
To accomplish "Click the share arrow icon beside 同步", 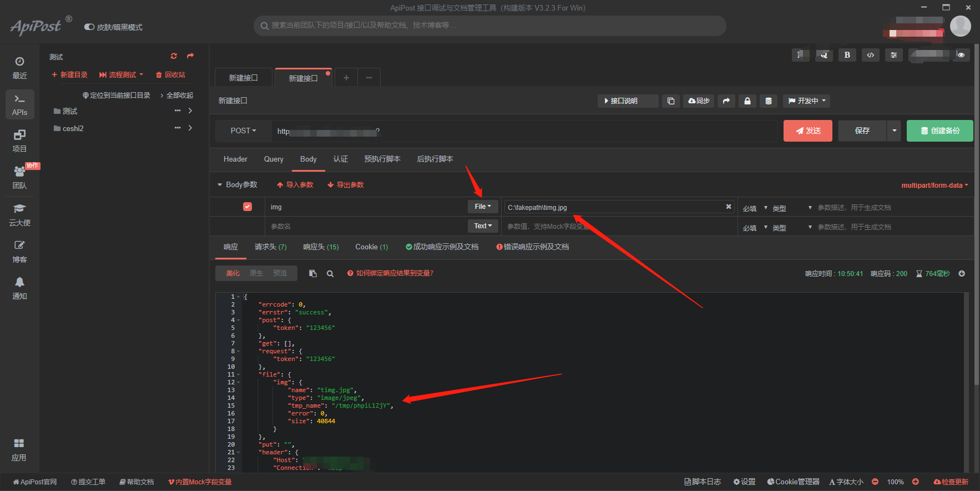I will point(726,101).
